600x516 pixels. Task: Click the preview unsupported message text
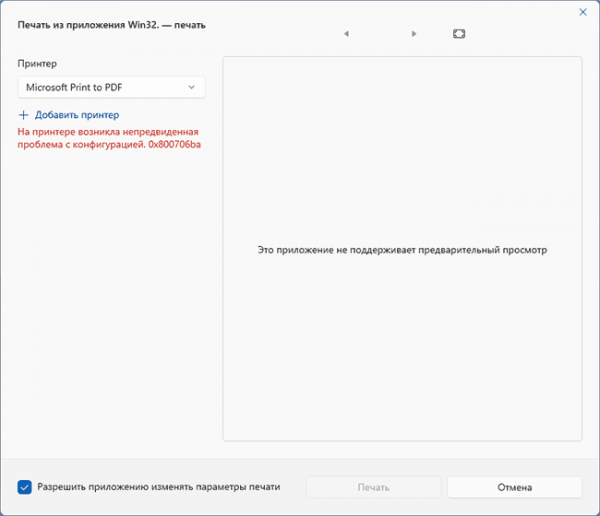click(x=402, y=250)
